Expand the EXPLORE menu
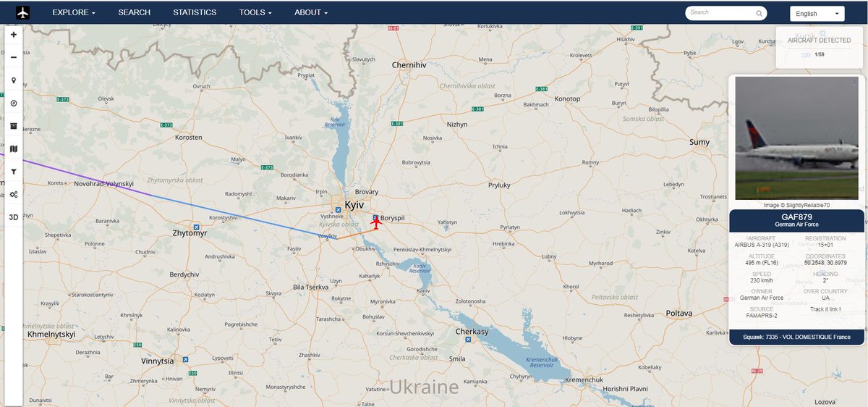The image size is (868, 407). click(74, 13)
